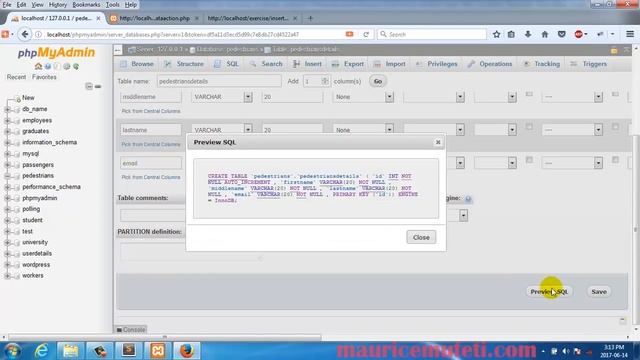The width and height of the screenshot is (640, 360).
Task: Reload the page with refresh icon
Action: (366, 34)
